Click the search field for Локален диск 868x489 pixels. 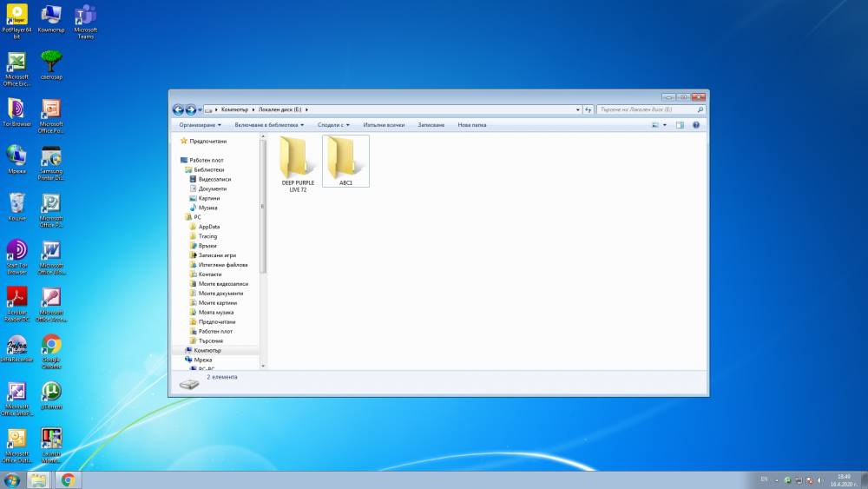(650, 109)
